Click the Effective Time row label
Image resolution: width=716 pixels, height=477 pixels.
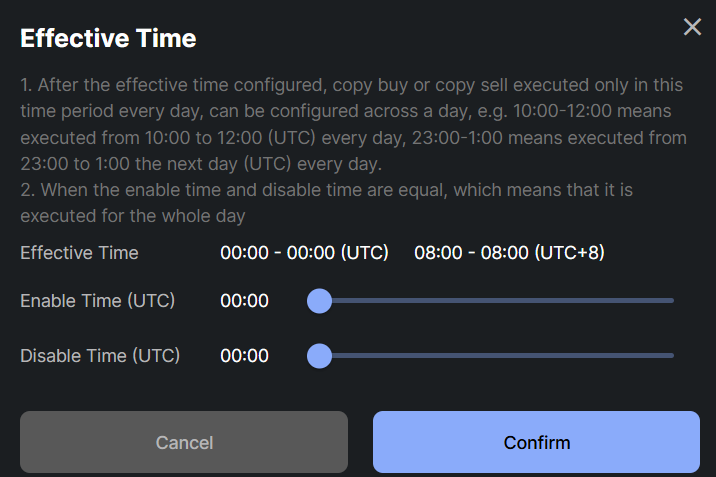pyautogui.click(x=79, y=252)
